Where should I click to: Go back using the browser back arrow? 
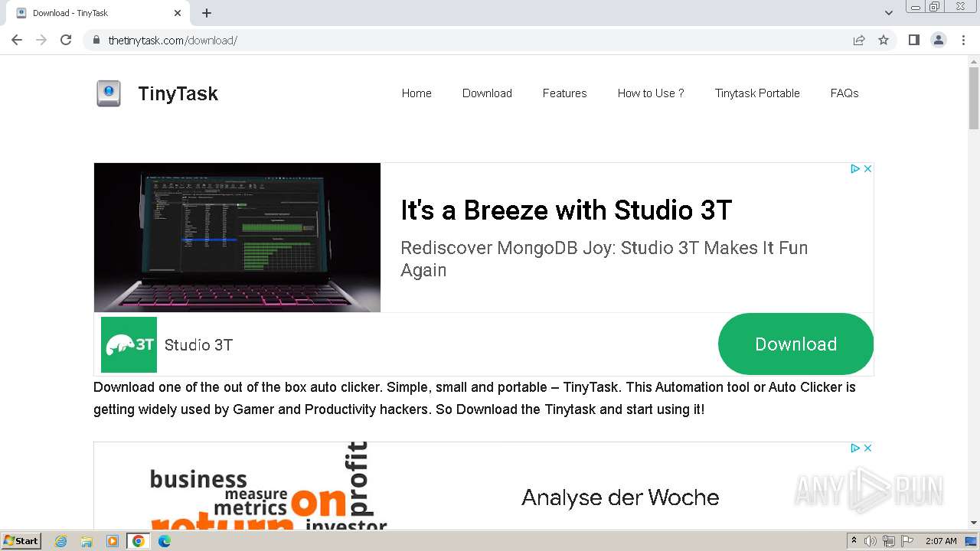[17, 40]
